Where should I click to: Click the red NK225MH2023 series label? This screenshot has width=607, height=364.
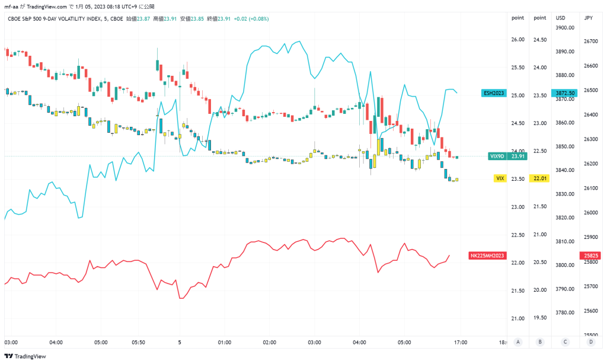tap(487, 256)
